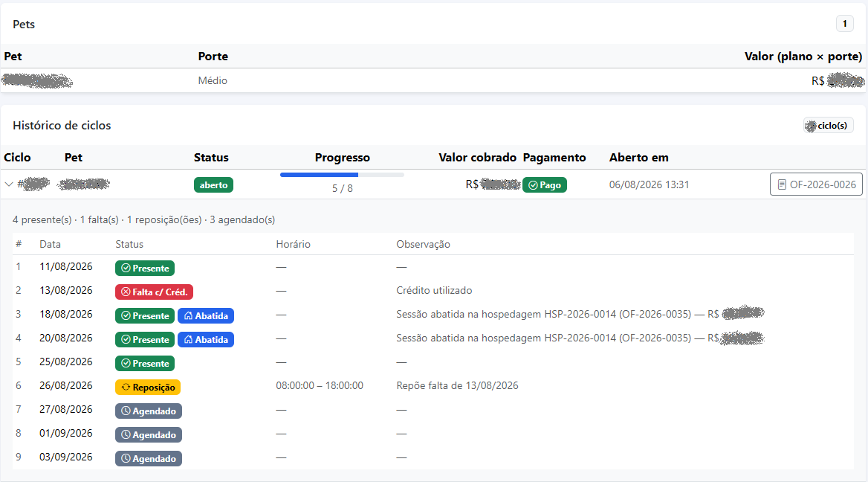The height and width of the screenshot is (482, 868).
Task: Click Abatida badge for 20/08/2026
Action: click(206, 340)
